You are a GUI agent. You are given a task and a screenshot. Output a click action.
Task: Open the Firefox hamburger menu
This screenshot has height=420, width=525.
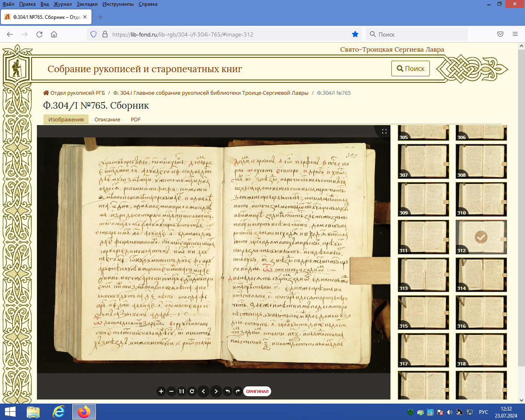[515, 34]
